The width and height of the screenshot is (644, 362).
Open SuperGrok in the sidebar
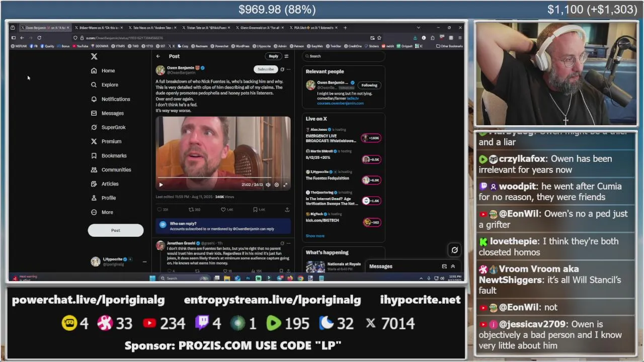point(108,127)
